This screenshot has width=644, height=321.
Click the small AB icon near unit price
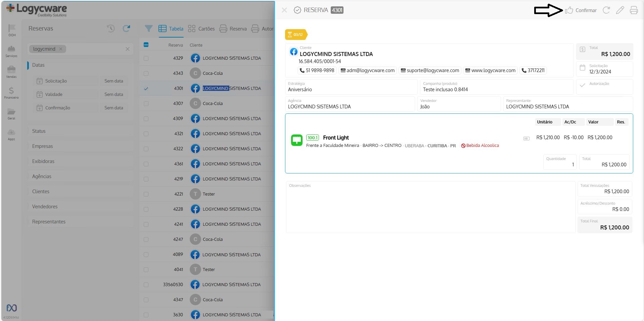click(526, 138)
